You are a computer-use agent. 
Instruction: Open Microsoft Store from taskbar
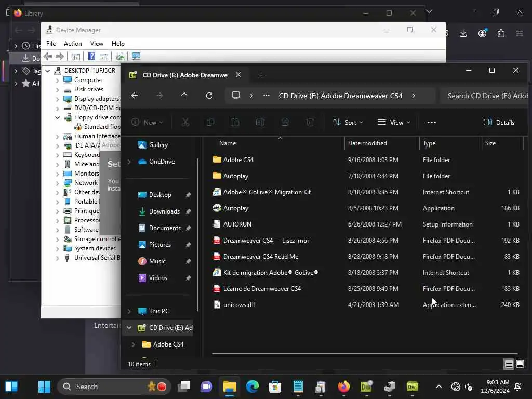coord(275,387)
